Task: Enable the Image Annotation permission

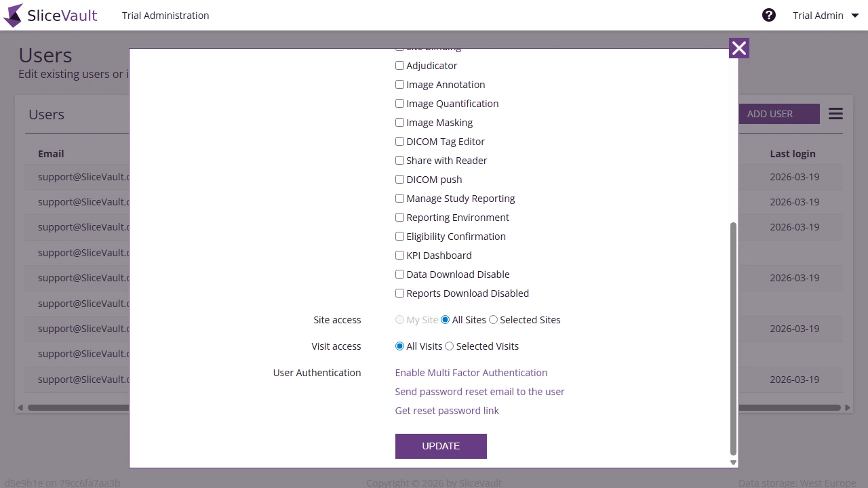Action: coord(399,84)
